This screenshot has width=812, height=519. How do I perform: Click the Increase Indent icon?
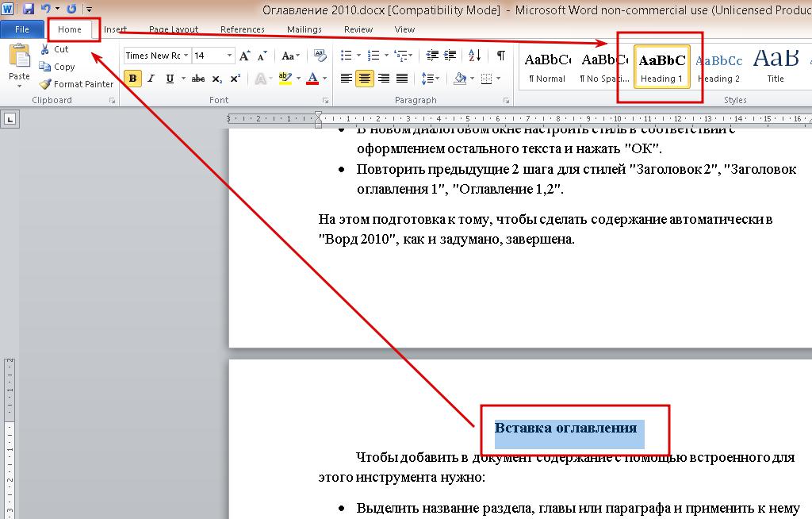(451, 56)
